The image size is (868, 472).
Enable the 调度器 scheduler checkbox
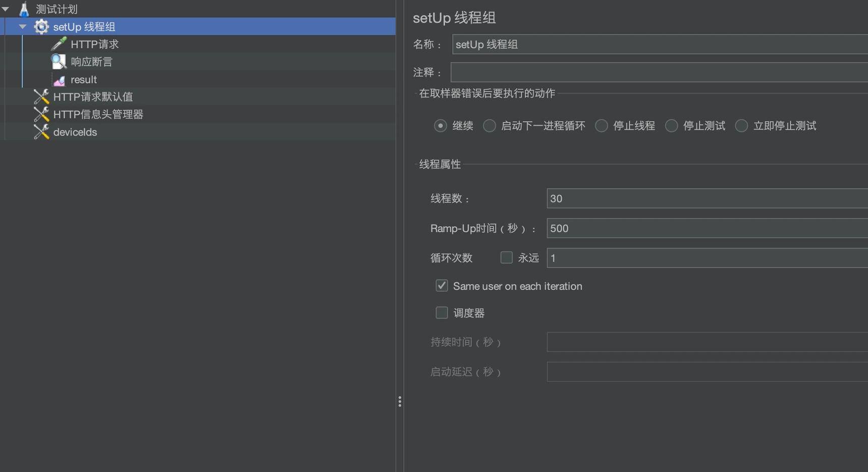coord(442,313)
